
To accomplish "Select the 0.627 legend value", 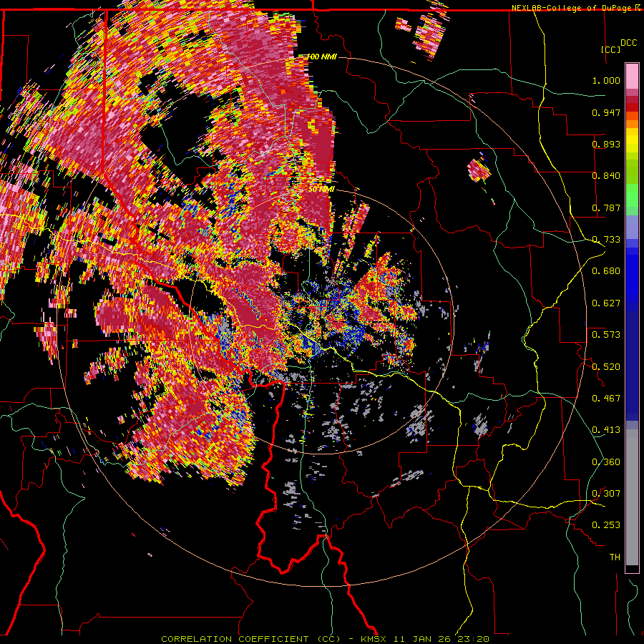I will tap(606, 303).
